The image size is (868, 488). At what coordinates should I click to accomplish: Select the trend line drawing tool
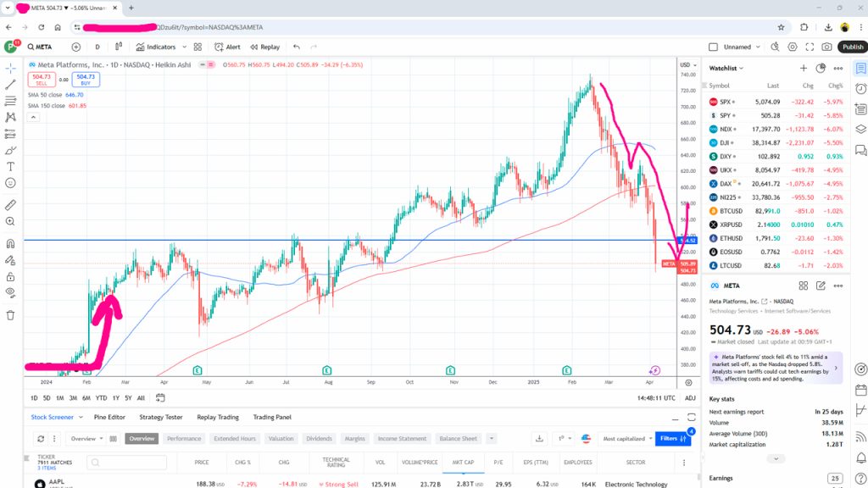pyautogui.click(x=10, y=85)
